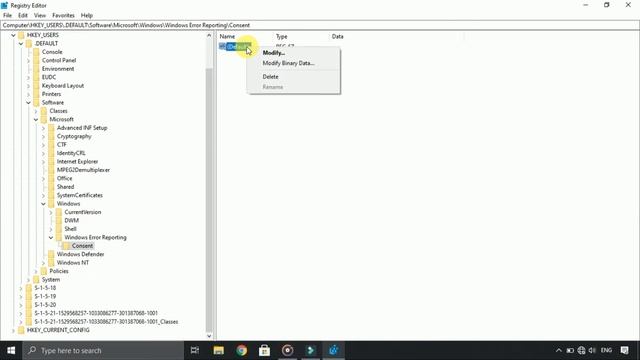Image resolution: width=640 pixels, height=360 pixels.
Task: Select the Internet Explorer key
Action: click(x=77, y=162)
